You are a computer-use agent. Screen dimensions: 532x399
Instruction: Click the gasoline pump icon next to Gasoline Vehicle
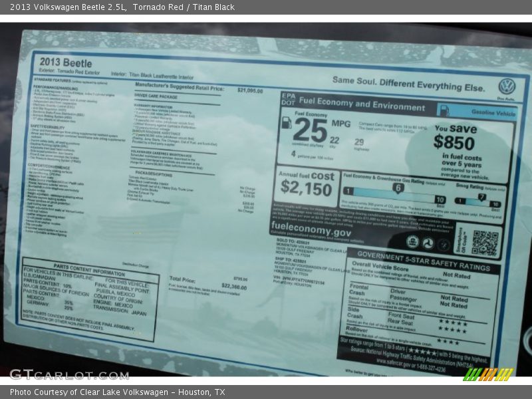coord(444,110)
